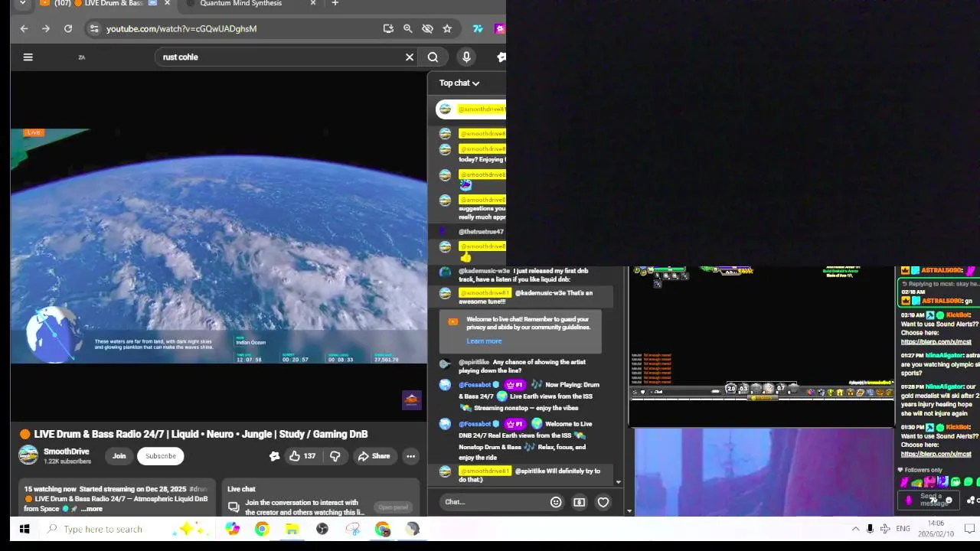Subscribe to SmoothDrive
Image resolution: width=980 pixels, height=551 pixels.
[x=161, y=456]
